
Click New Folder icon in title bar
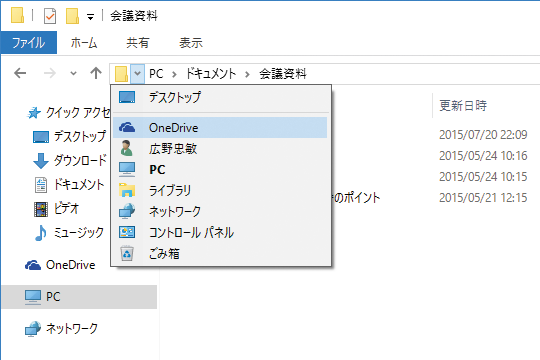tap(72, 16)
